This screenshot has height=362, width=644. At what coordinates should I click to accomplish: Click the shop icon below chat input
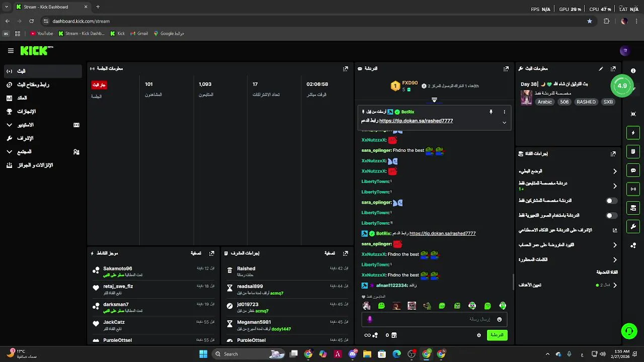394,335
